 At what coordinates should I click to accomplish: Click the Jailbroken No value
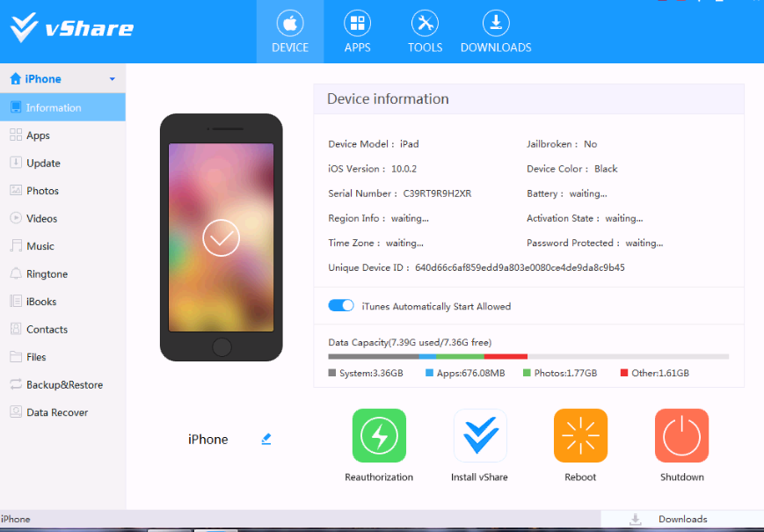tap(591, 144)
